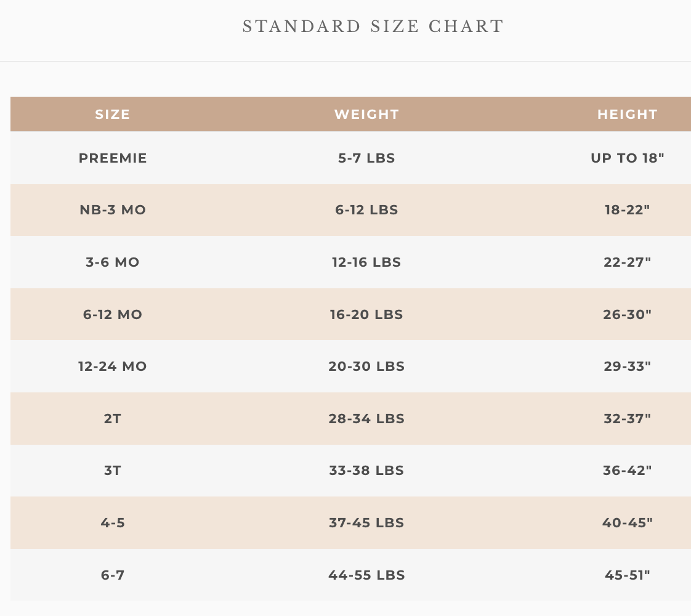Select the 3T size cell

pyautogui.click(x=113, y=471)
